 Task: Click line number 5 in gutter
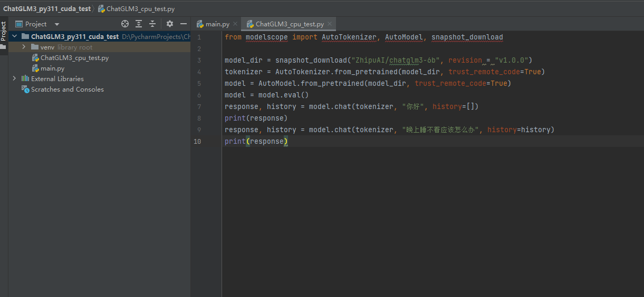(199, 83)
